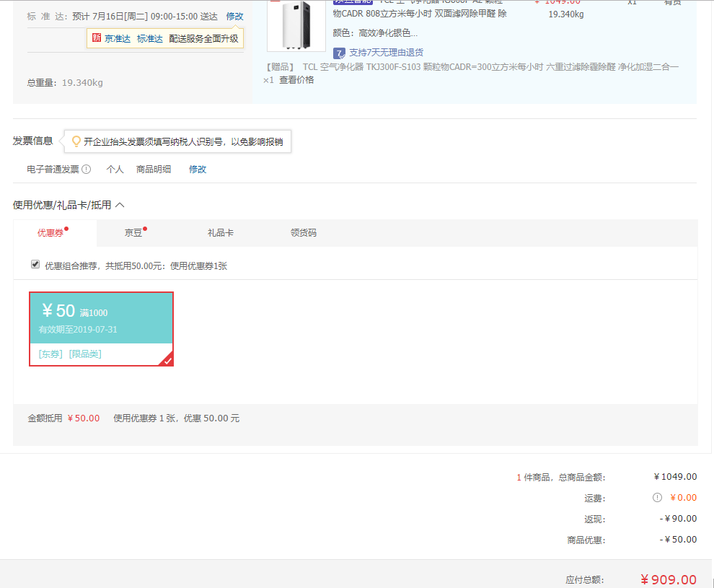Modify the delivery time via 修改
Viewport: 714px width, 588px height.
(x=234, y=17)
